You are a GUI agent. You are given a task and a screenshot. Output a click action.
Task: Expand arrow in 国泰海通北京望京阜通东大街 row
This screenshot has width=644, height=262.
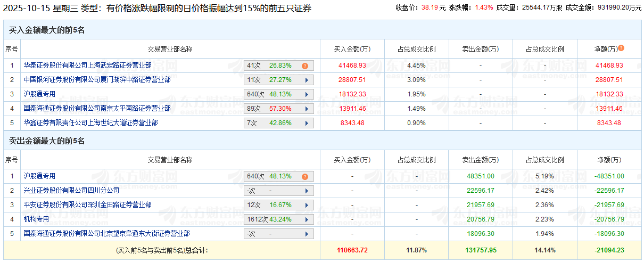tap(307, 234)
